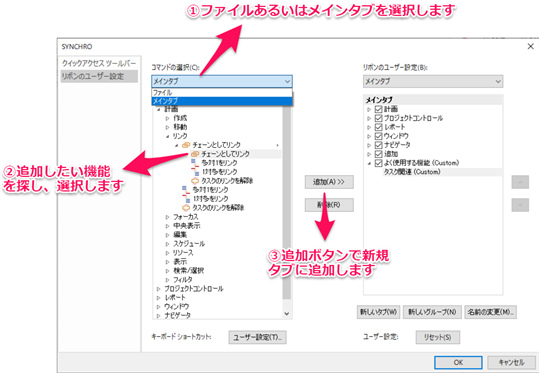Screen dimensions: 539x373
Task: Click the move-up arrow button
Action: click(x=520, y=182)
